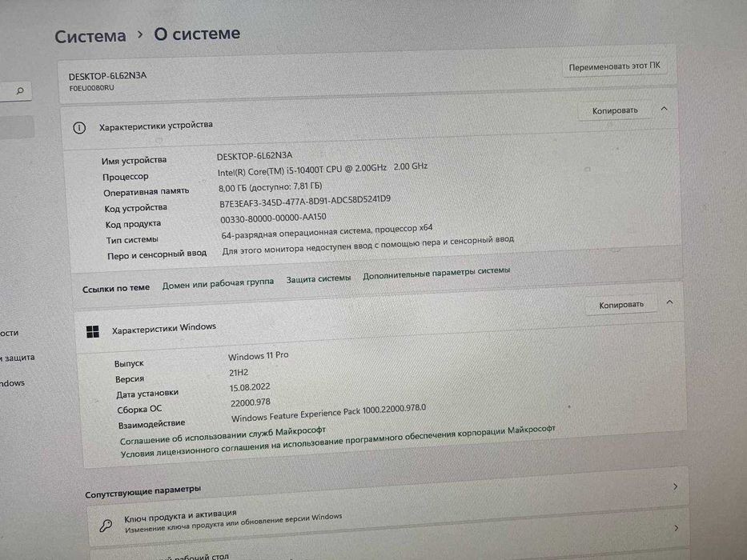
Task: Click model text F0EU0080RU in header
Action: click(x=91, y=88)
